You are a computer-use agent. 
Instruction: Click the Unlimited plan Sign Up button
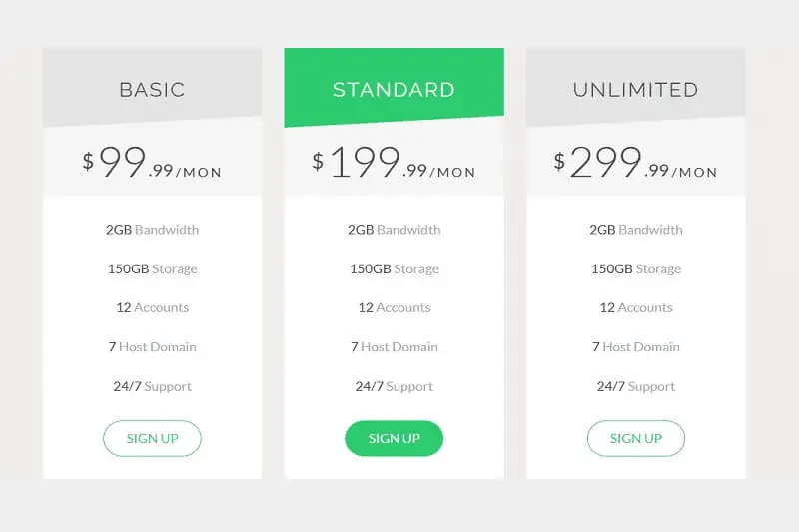[x=636, y=438]
